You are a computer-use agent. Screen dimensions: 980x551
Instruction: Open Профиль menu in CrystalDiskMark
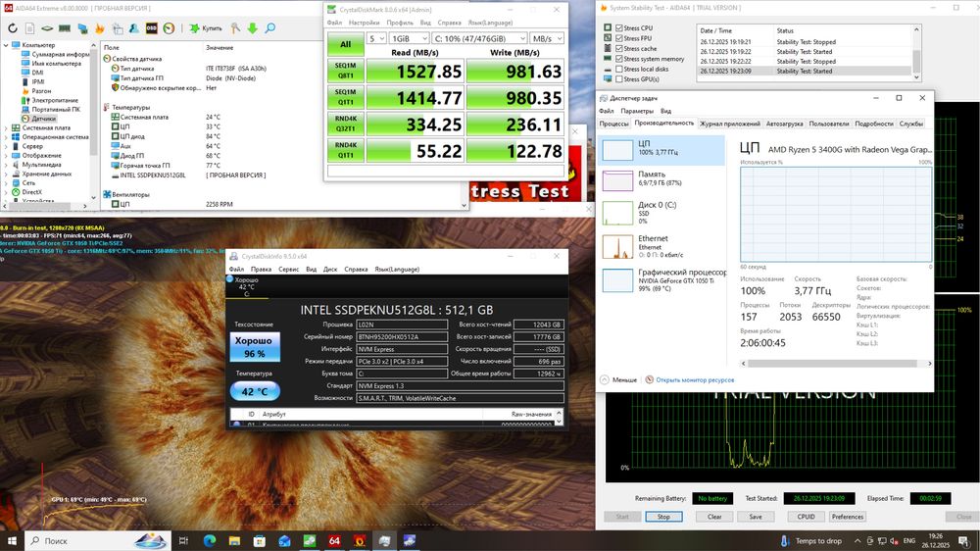pos(400,23)
